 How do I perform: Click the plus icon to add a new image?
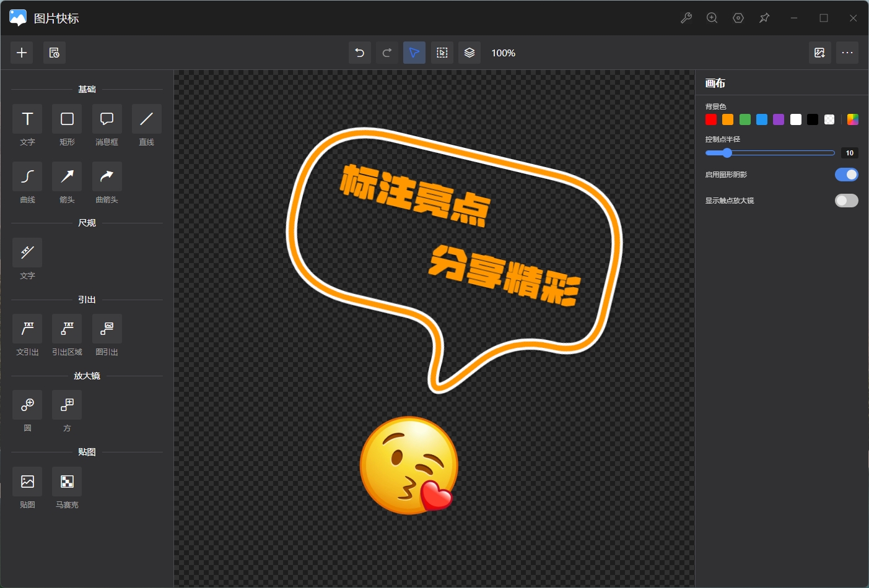point(22,53)
